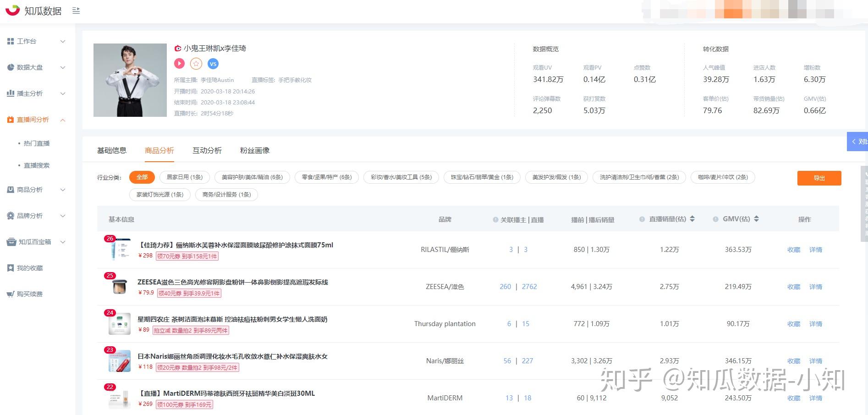This screenshot has width=868, height=415.
Task: Expand 数据大盘 menu chevron
Action: (x=63, y=67)
